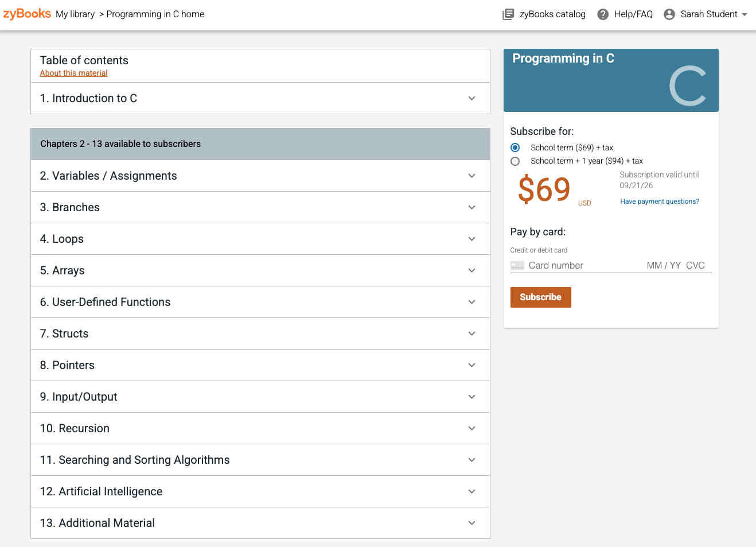Expand the Arrays chapter chevron

click(x=471, y=270)
